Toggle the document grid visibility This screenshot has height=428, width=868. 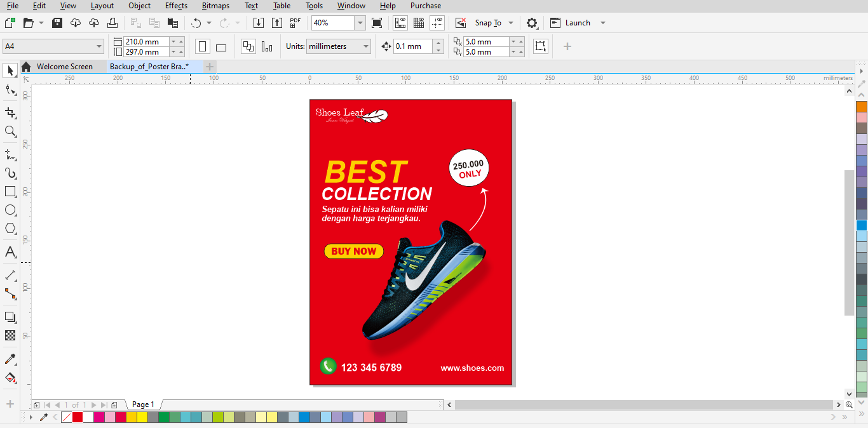coord(418,22)
